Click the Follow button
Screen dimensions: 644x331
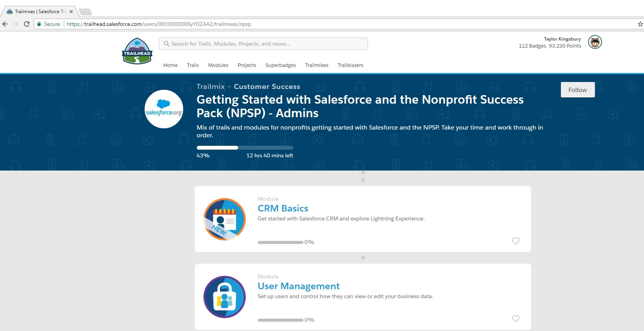tap(578, 90)
